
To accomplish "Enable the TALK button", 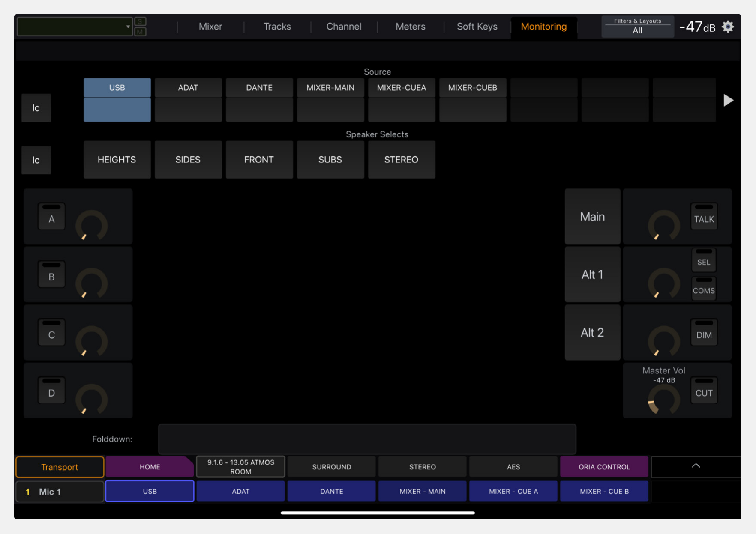I will coord(704,217).
